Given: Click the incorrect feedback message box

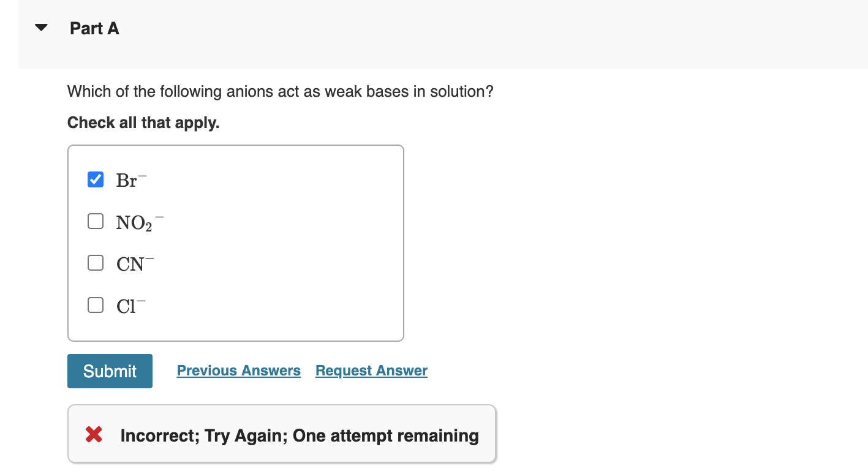Looking at the screenshot, I should point(282,435).
